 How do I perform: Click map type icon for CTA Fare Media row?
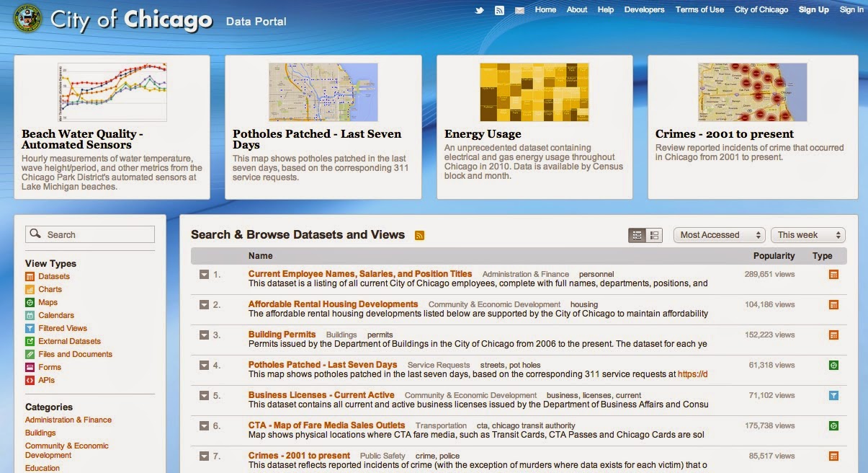click(x=833, y=426)
